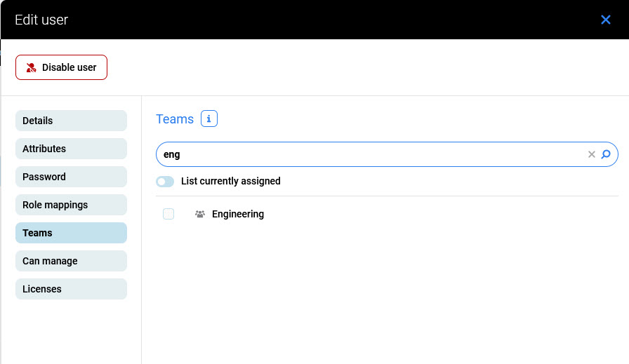Clear the search field with X icon
Screen dimensions: 629x364
click(x=592, y=154)
